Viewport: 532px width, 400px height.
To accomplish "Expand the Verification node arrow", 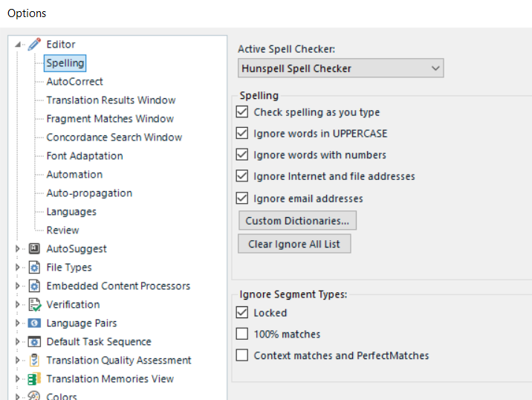I will click(18, 305).
